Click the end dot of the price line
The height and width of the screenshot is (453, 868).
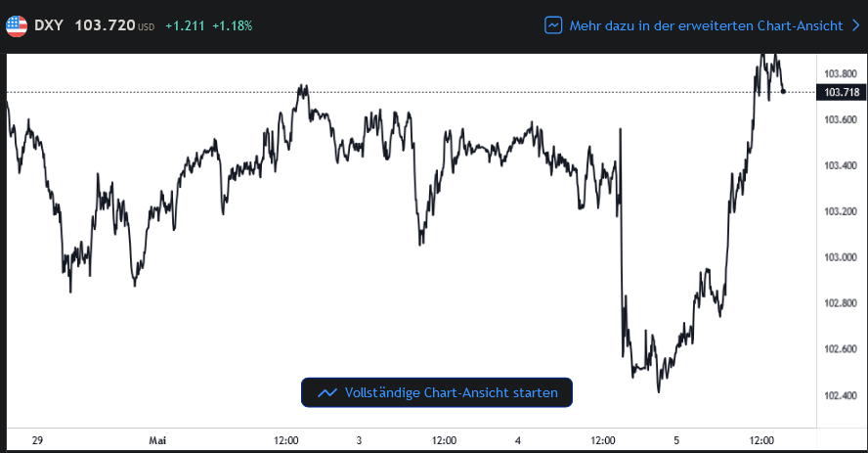(x=783, y=92)
